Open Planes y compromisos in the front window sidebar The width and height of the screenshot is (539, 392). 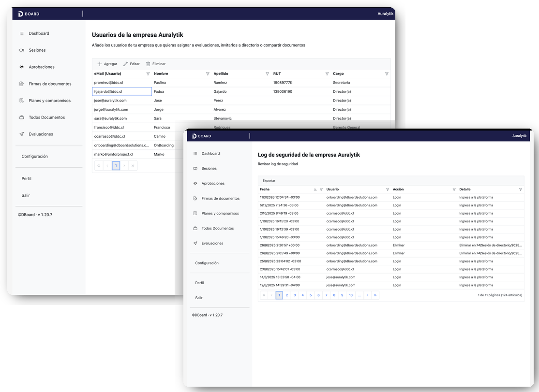pyautogui.click(x=220, y=213)
